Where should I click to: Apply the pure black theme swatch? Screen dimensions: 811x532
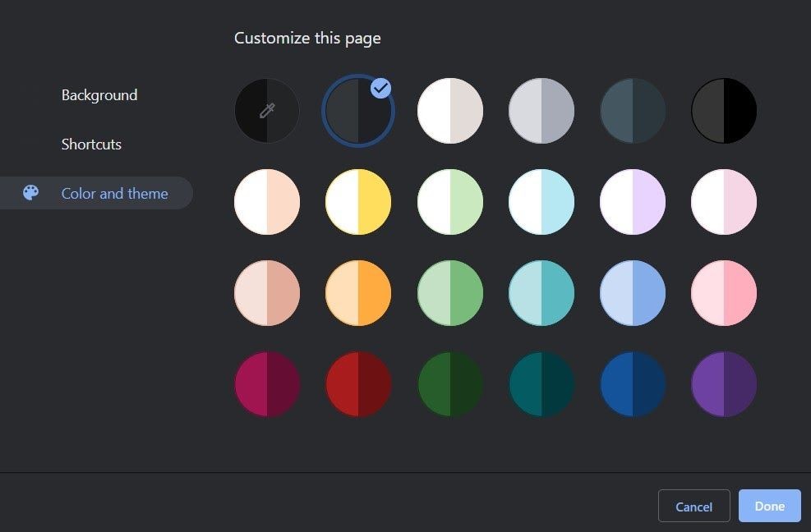coord(724,111)
